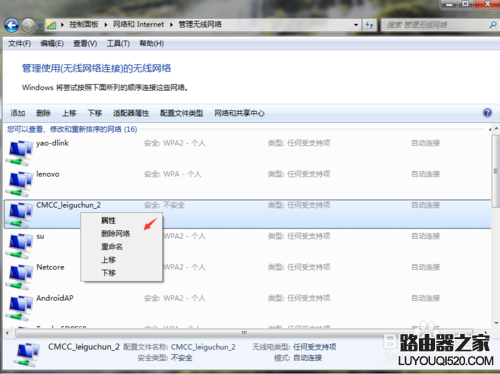Viewport: 500px width, 374px height.
Task: Select the 网络和 Internet breadcrumb
Action: click(x=138, y=24)
